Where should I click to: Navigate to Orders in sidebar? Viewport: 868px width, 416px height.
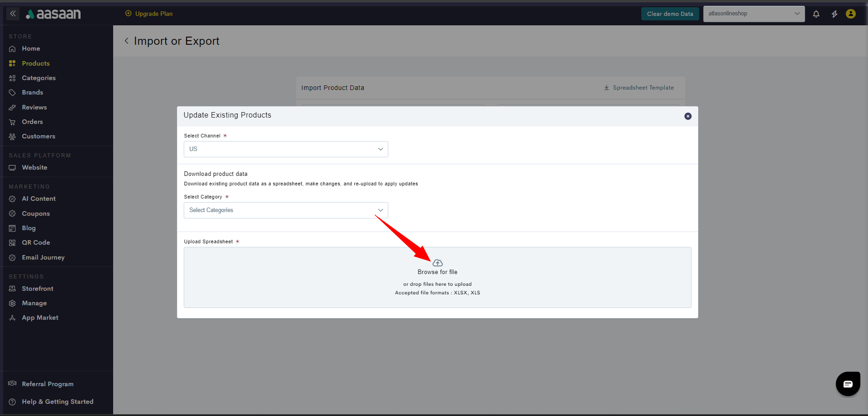(x=32, y=122)
